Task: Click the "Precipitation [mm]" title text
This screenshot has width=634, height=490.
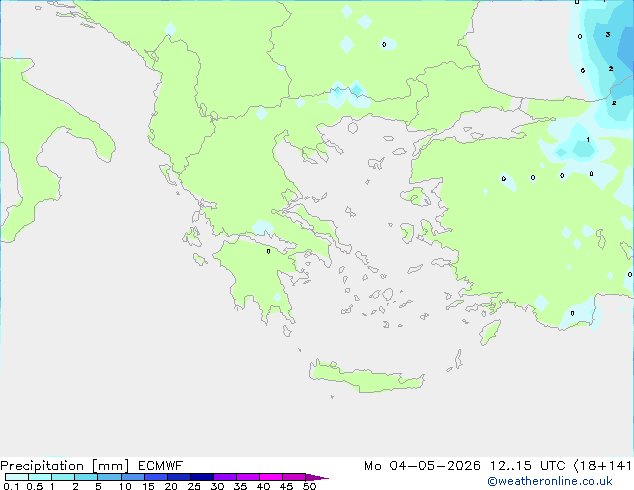Action: point(65,466)
